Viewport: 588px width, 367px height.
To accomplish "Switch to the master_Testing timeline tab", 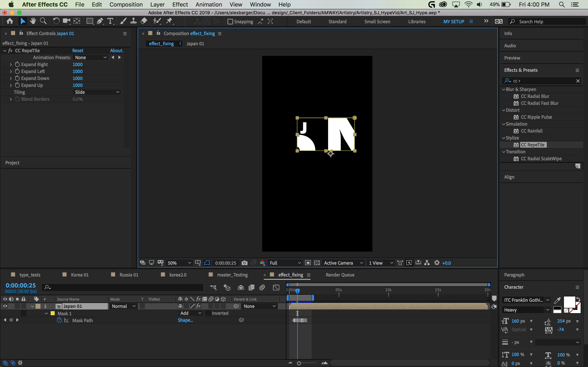I will pos(232,275).
